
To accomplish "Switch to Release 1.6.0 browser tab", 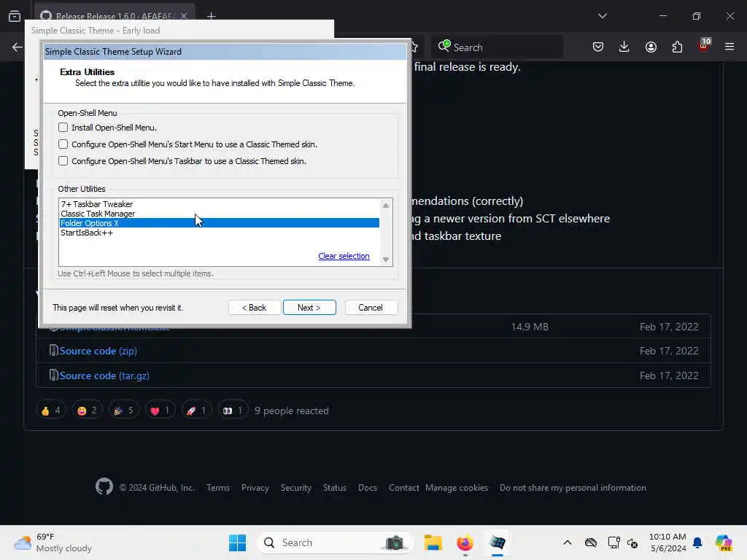I will [x=113, y=16].
